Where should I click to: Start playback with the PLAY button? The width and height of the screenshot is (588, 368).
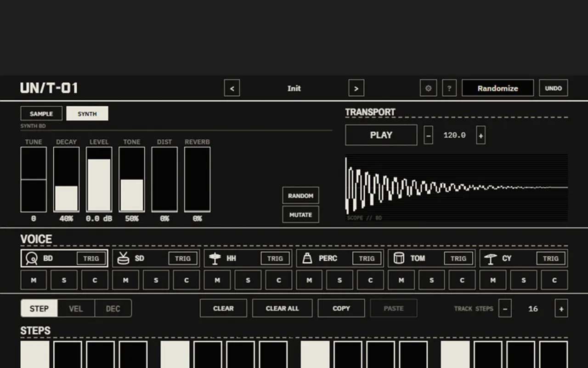pyautogui.click(x=381, y=135)
